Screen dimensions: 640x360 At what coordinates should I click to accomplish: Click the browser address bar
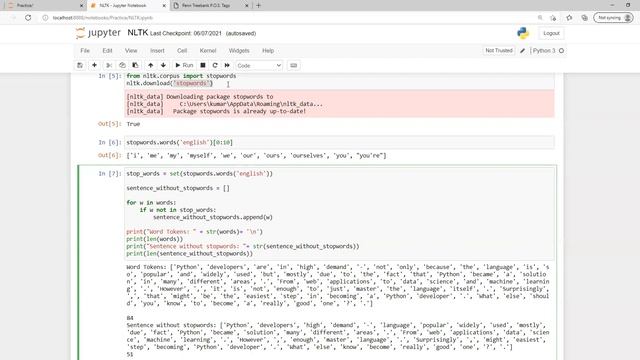[x=286, y=18]
